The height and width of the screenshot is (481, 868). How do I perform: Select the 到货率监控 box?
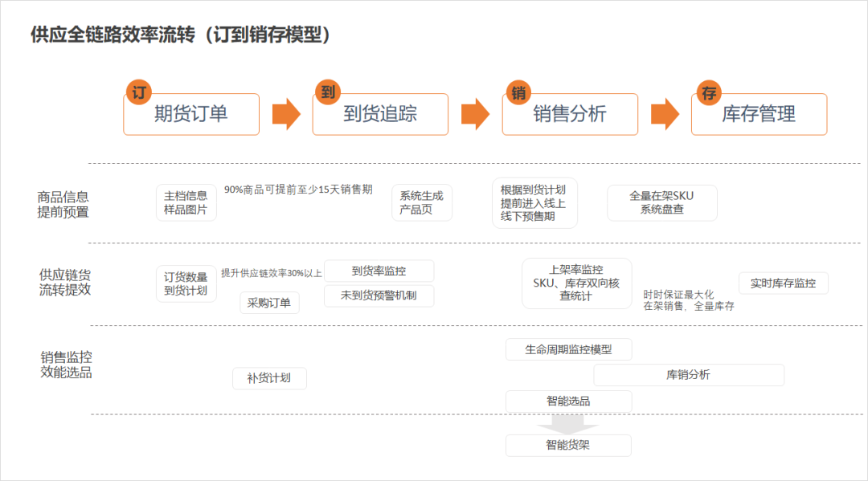379,271
